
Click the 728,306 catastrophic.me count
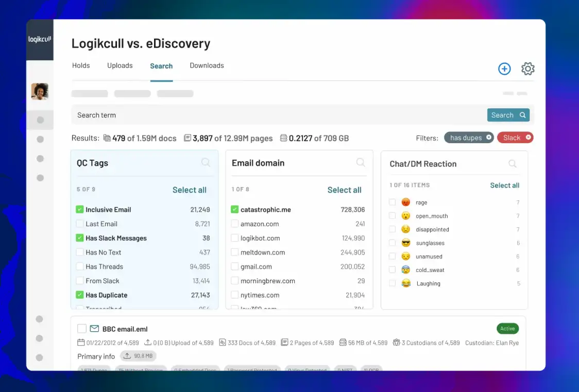pos(353,210)
